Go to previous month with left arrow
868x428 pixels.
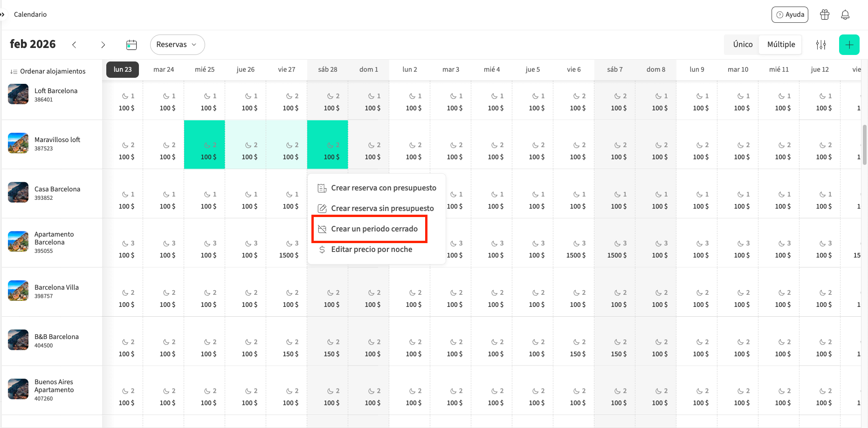(74, 45)
